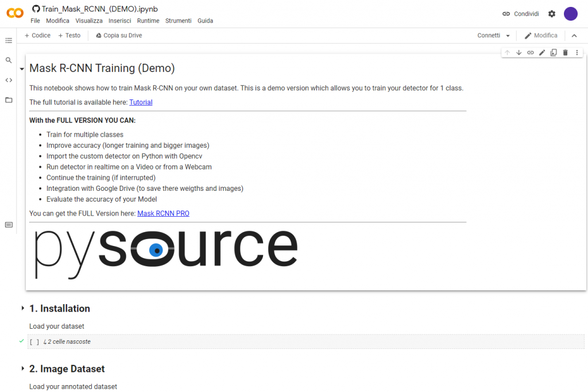Open the Files folder sidebar
This screenshot has width=588, height=392.
(x=9, y=100)
